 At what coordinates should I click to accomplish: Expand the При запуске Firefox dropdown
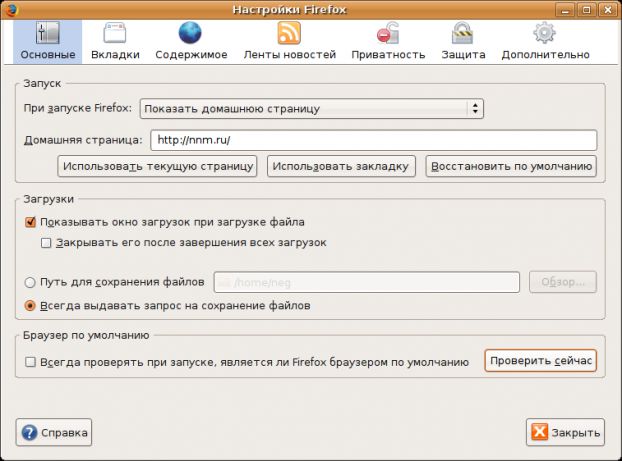(x=311, y=108)
